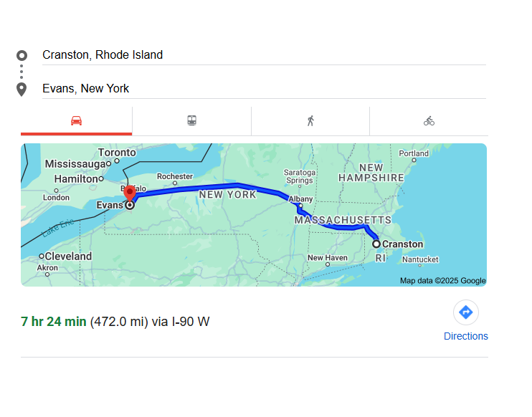Click the Albany label on map
The image size is (532, 417).
tap(300, 198)
